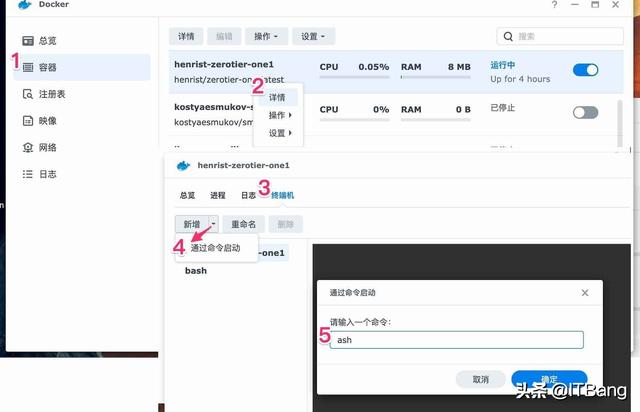Click 取消 in the command dialog

(x=481, y=379)
